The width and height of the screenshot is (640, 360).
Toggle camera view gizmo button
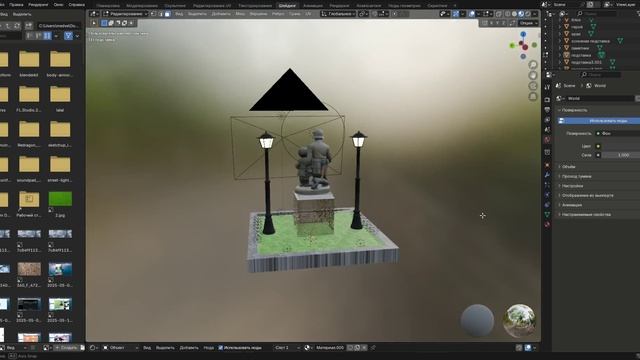point(533,86)
